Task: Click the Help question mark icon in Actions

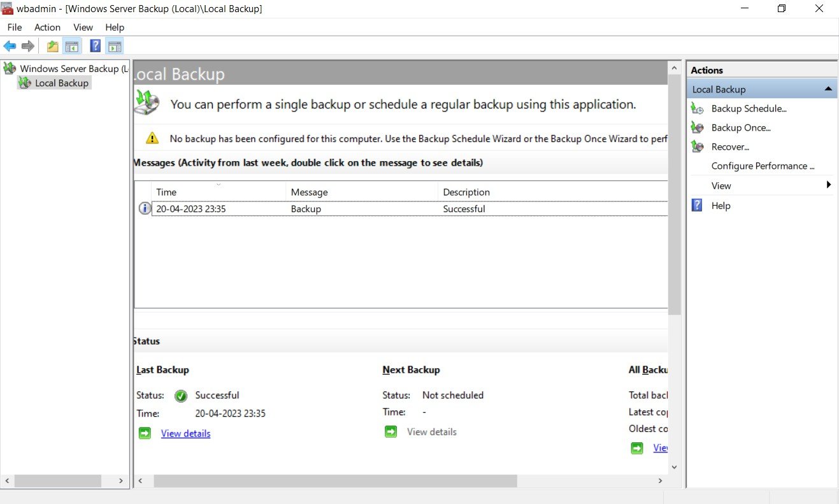Action: coord(697,205)
